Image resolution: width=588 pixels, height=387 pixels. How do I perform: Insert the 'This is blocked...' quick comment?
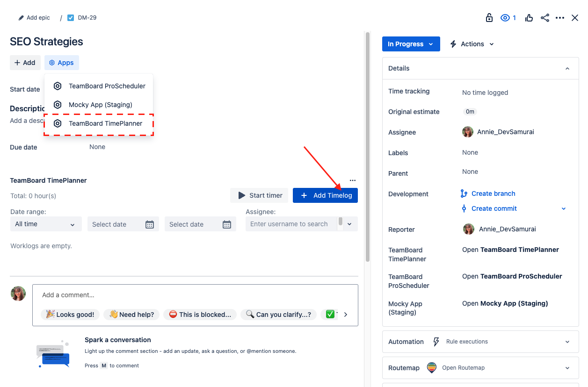pos(200,315)
